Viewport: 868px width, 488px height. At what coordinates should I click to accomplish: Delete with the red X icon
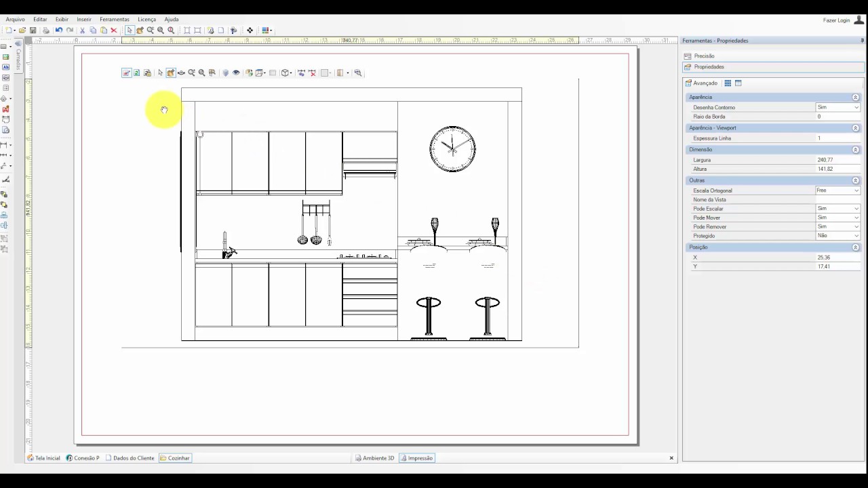[x=113, y=30]
